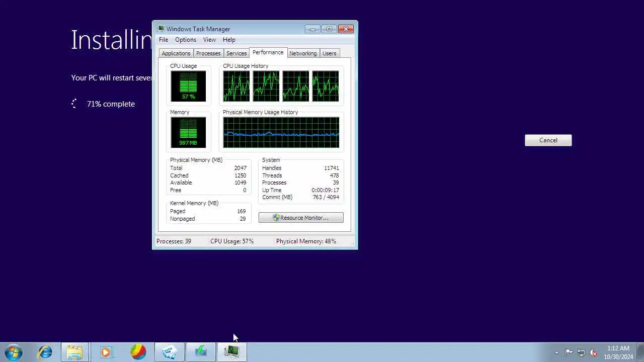The image size is (644, 362).
Task: Switch to the Services tab
Action: click(x=236, y=53)
